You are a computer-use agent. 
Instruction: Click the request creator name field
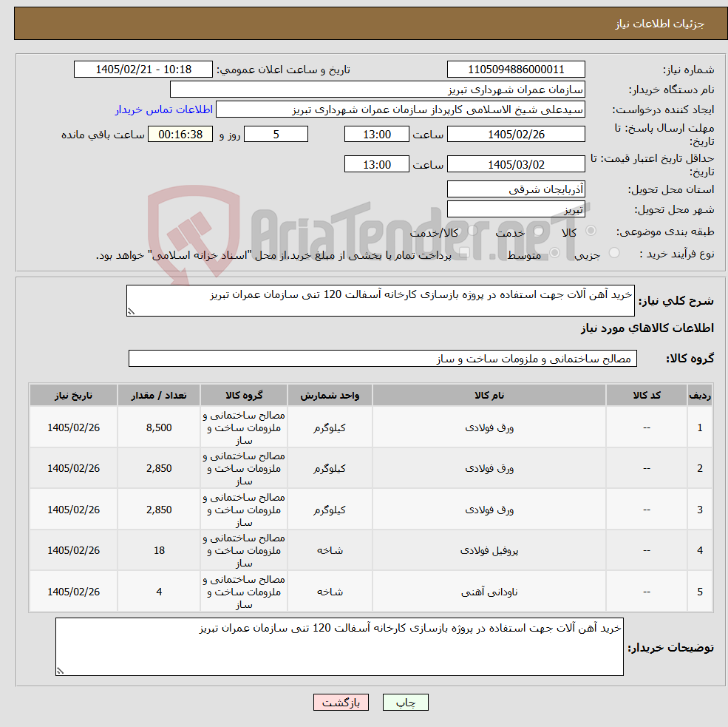[400, 109]
